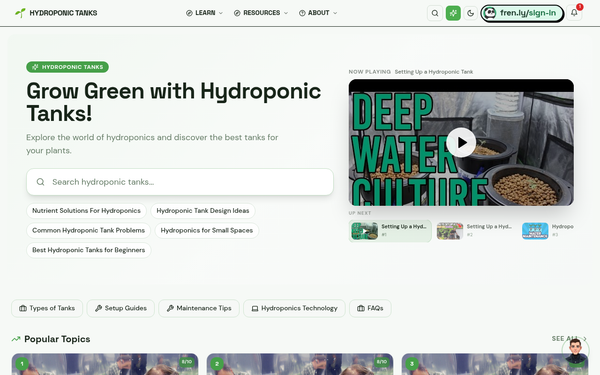The width and height of the screenshot is (600, 375).
Task: Select Hydroponic Tank Design Ideas chip
Action: pos(203,211)
